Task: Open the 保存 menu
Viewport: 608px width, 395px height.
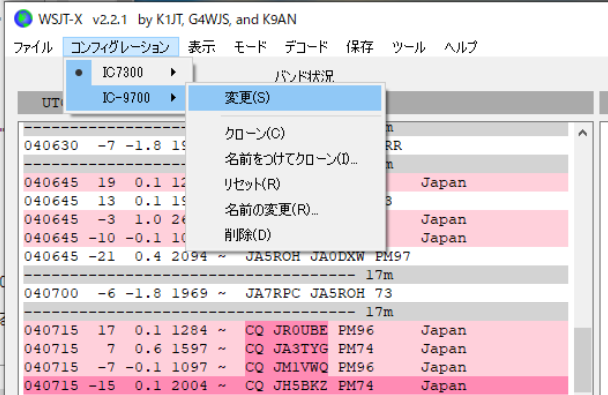Action: point(360,47)
